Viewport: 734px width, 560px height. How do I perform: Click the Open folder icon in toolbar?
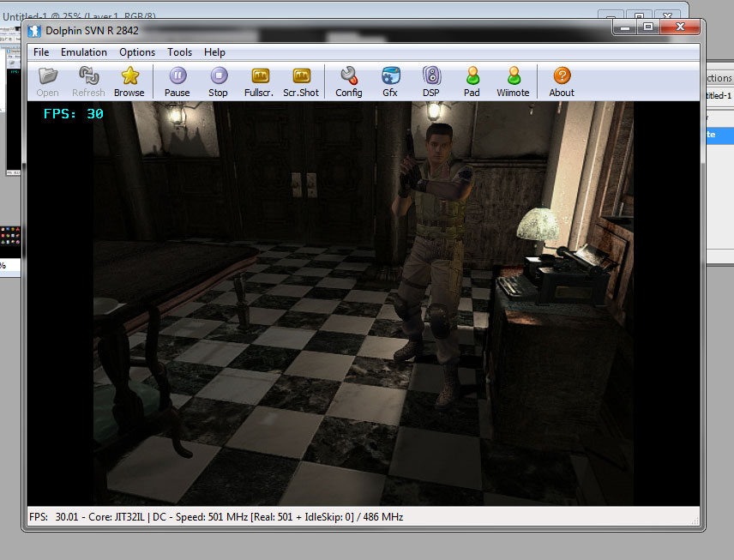coord(48,75)
